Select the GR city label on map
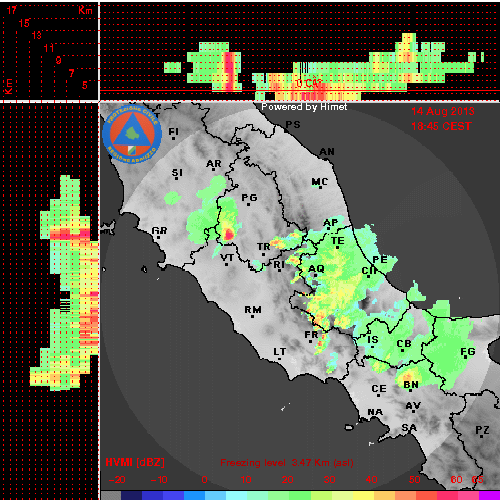500x500 pixels. tap(159, 231)
